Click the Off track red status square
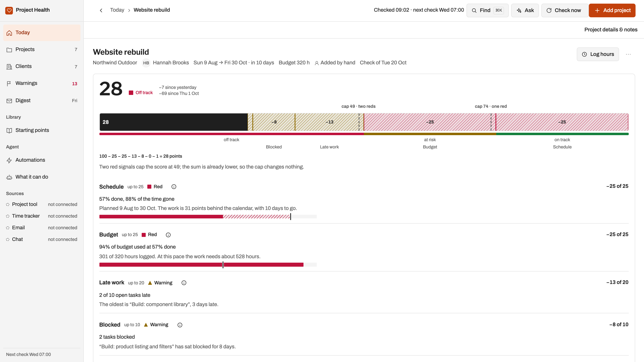This screenshot has width=644, height=362. (x=131, y=93)
